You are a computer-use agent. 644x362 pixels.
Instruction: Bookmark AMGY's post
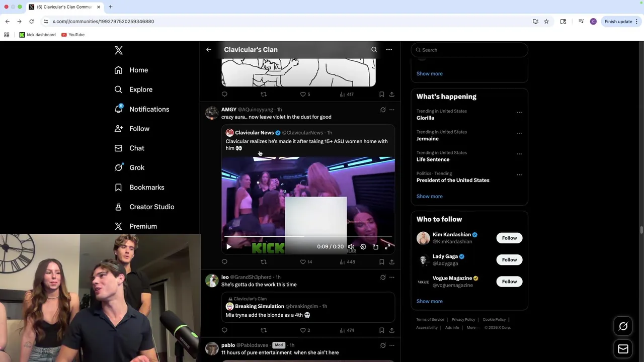click(x=381, y=262)
